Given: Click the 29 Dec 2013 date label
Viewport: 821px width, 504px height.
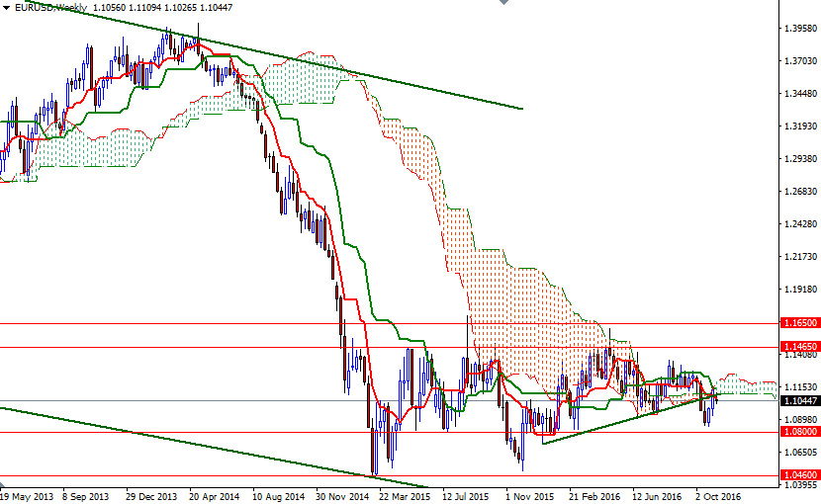Looking at the screenshot, I should click(151, 496).
